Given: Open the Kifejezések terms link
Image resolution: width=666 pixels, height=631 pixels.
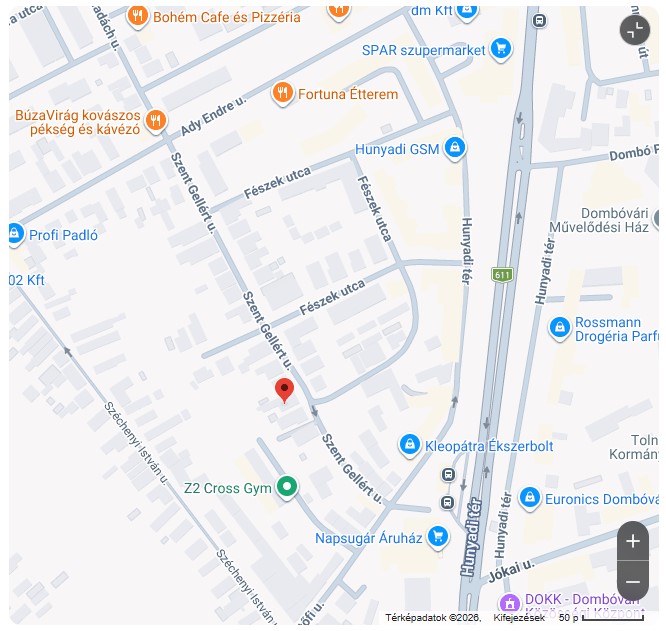Looking at the screenshot, I should (519, 618).
